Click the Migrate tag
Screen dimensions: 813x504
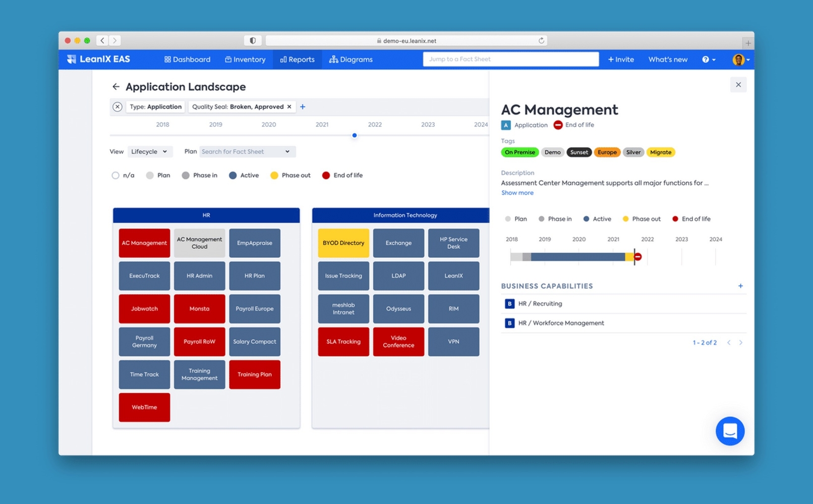coord(660,152)
